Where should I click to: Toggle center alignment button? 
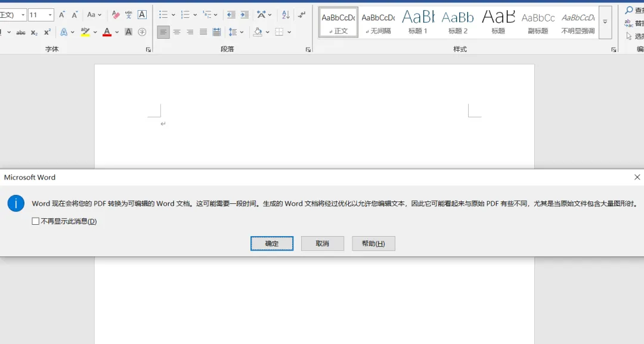177,32
